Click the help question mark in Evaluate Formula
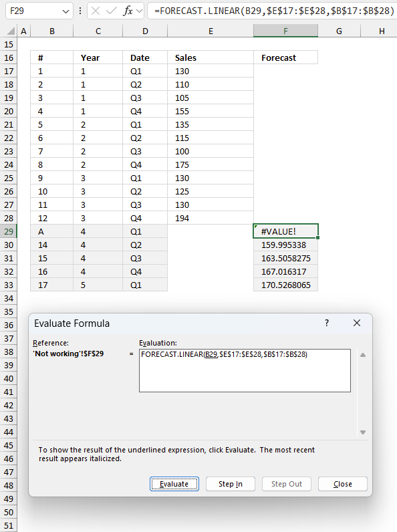This screenshot has width=397, height=532. click(327, 323)
